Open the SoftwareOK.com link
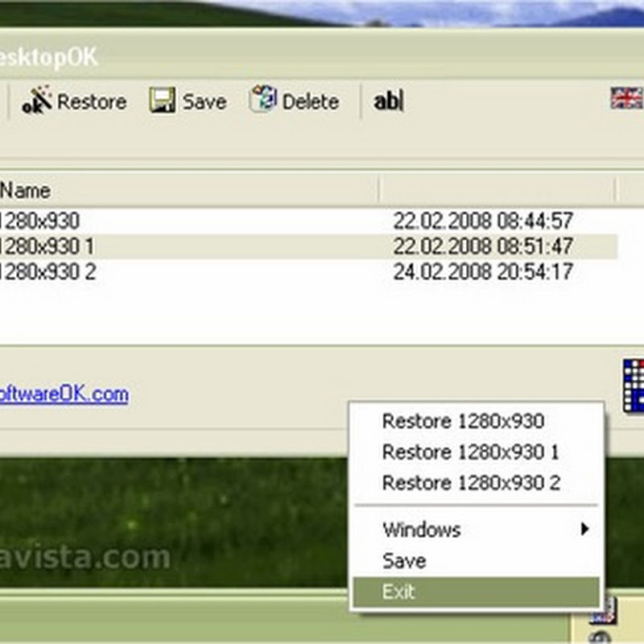 [64, 394]
